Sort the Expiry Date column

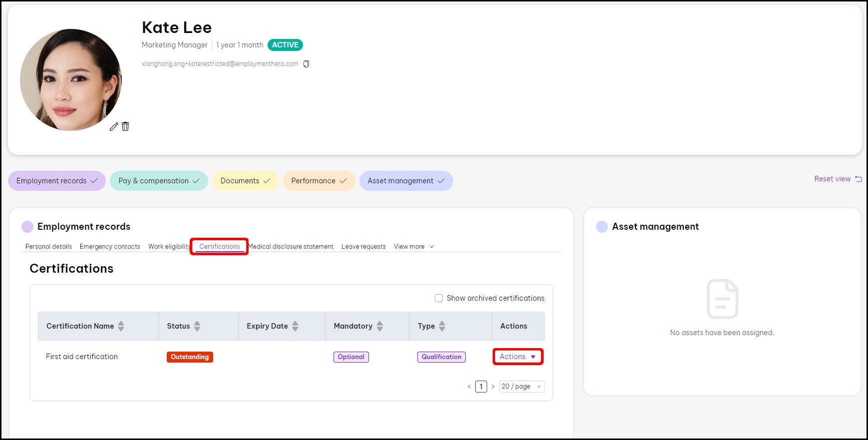click(x=295, y=326)
